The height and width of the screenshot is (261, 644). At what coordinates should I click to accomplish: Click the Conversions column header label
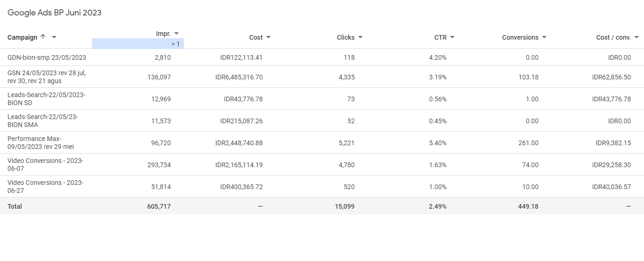520,37
